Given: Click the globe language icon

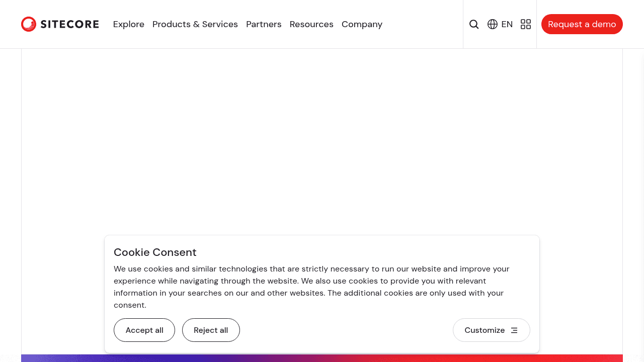Looking at the screenshot, I should 492,24.
